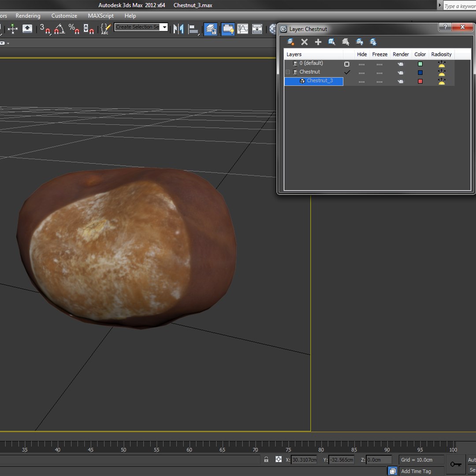The height and width of the screenshot is (476, 476).
Task: Sort by the Layers column header
Action: (313, 54)
